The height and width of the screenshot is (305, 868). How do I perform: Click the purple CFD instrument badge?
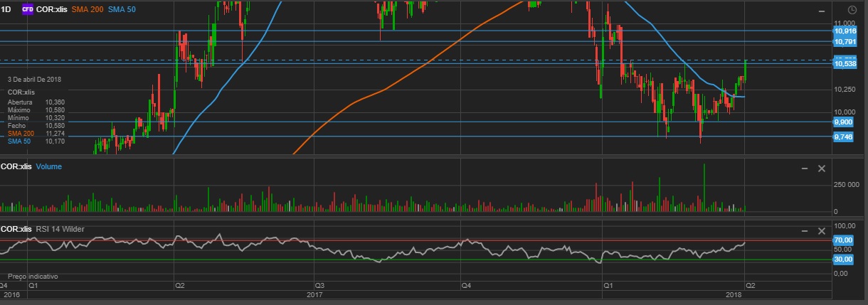click(28, 9)
